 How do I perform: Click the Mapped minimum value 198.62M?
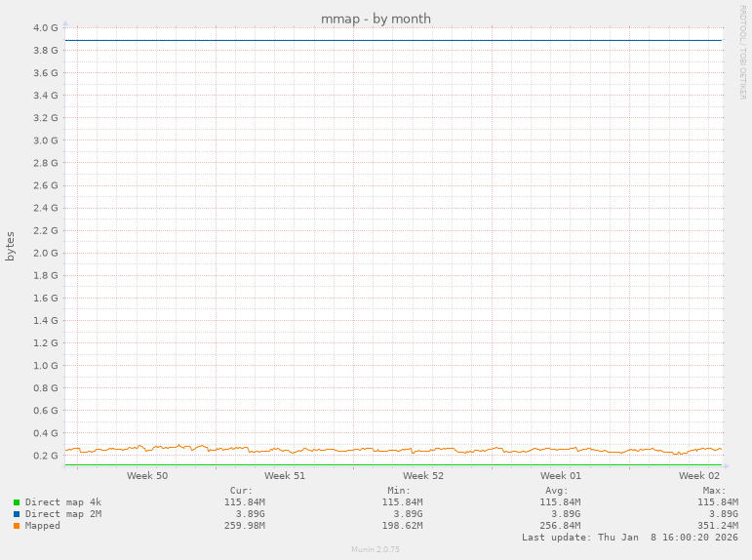point(402,526)
